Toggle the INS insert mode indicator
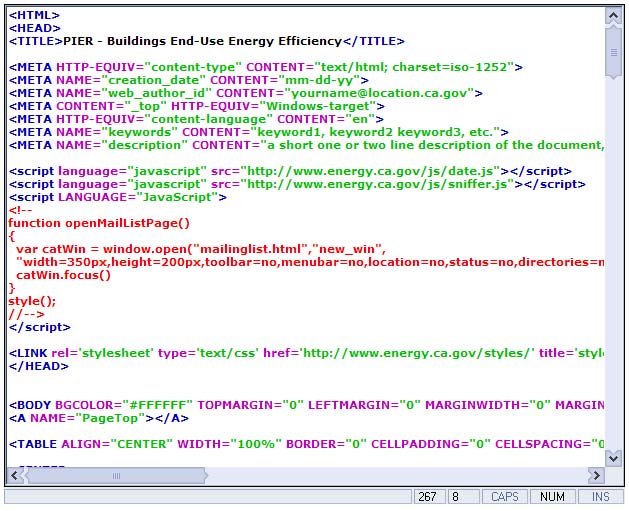This screenshot has width=629, height=511. (600, 497)
